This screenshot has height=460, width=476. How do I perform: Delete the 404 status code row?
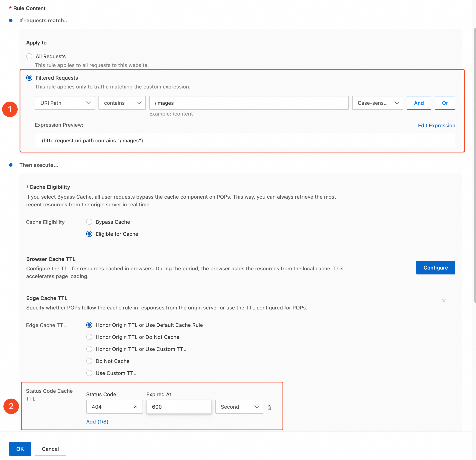[x=269, y=407]
